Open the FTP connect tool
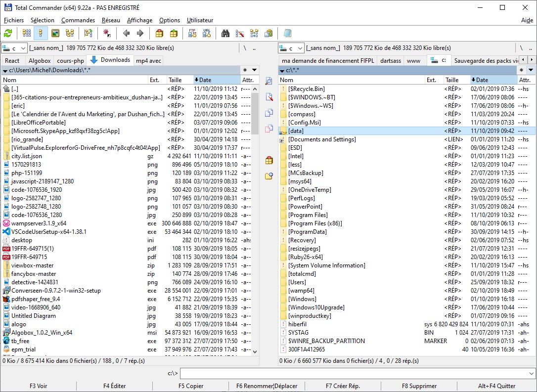 193,33
